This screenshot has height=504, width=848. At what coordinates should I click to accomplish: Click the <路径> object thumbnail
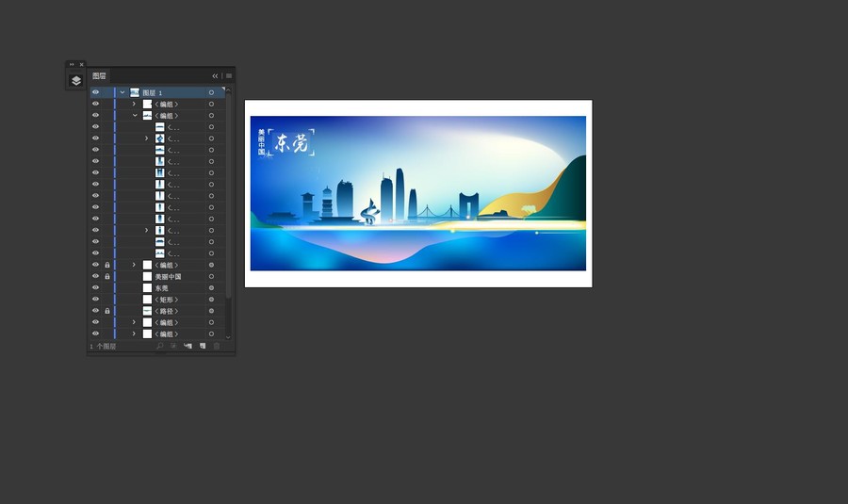(147, 311)
